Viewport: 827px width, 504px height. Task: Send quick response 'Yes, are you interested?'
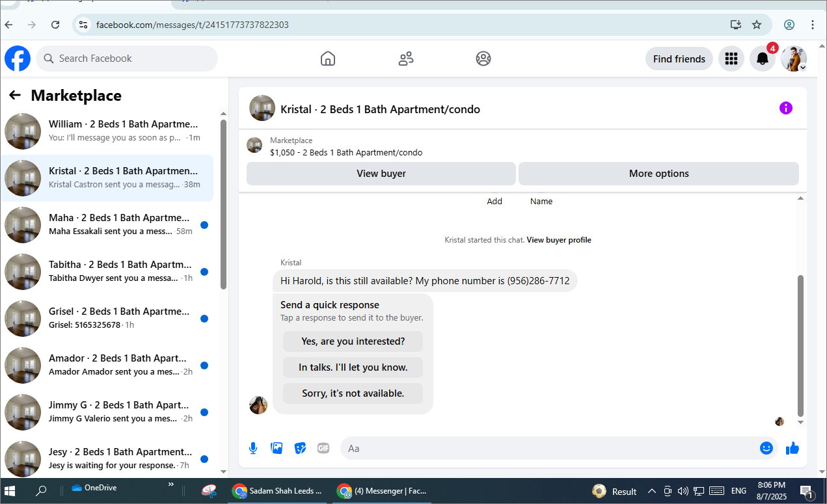click(353, 341)
